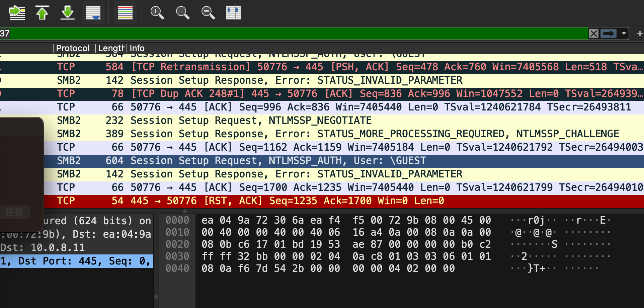
Task: Reset packet text to normal size
Action: click(208, 13)
